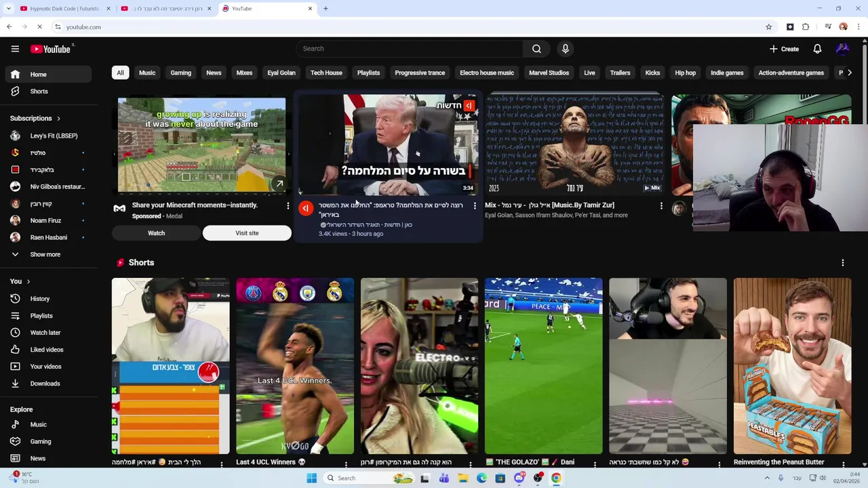Select the Indie games filter chip
Screen dimensions: 868x488
tap(727, 73)
